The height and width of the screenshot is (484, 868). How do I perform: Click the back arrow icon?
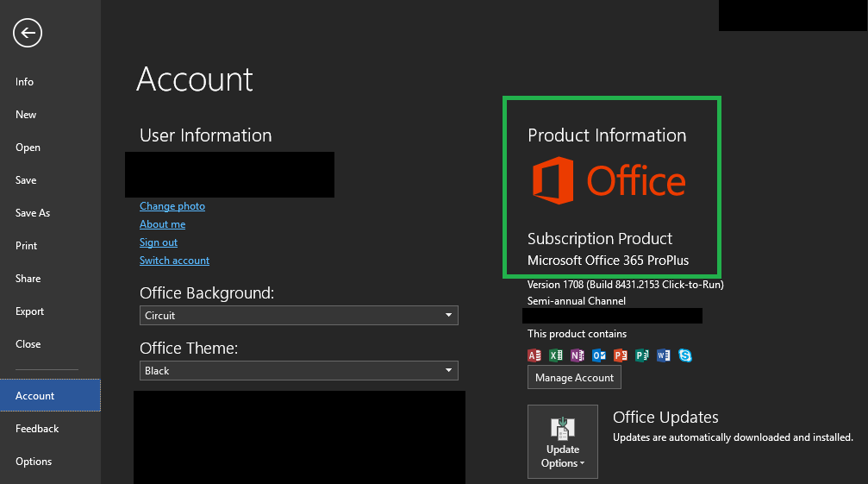tap(28, 34)
